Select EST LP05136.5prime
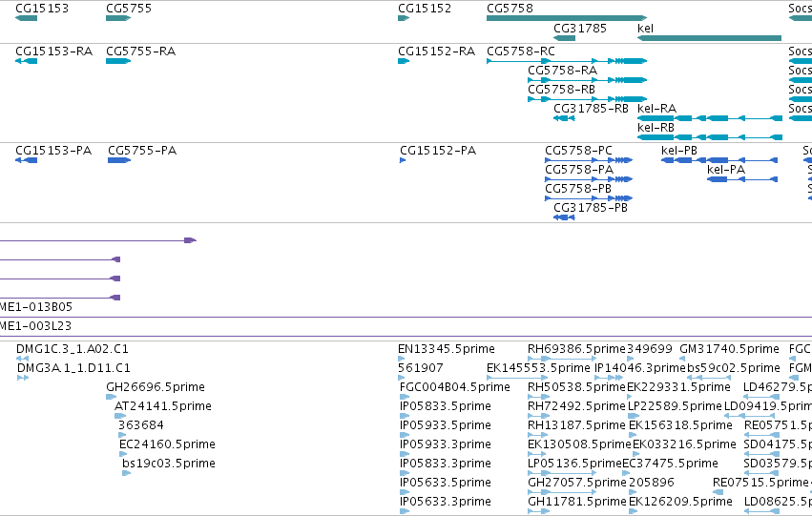Screen dimensions: 812x516 click(562, 473)
